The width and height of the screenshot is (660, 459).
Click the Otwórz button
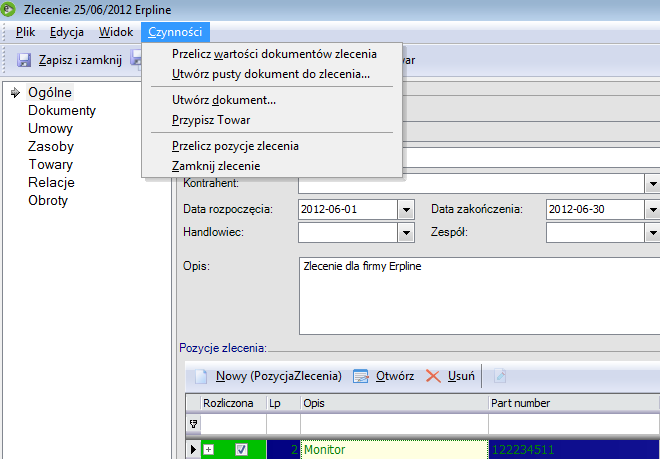(383, 376)
